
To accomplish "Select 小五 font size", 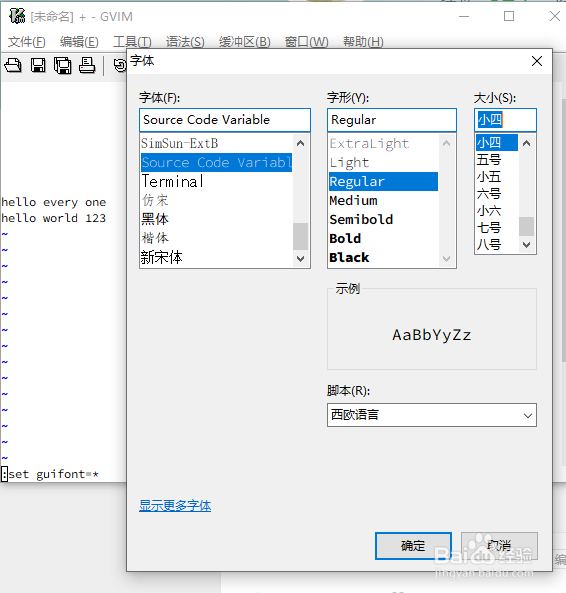I will [x=496, y=177].
